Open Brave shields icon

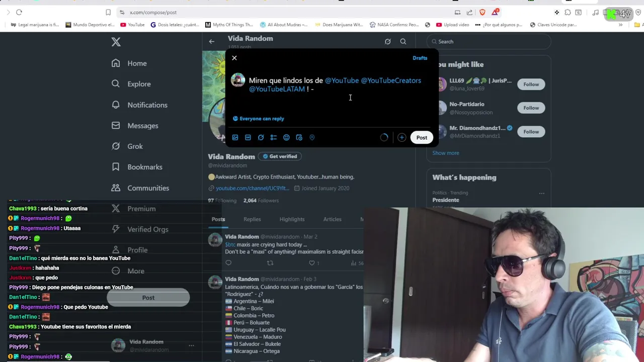[x=482, y=12]
